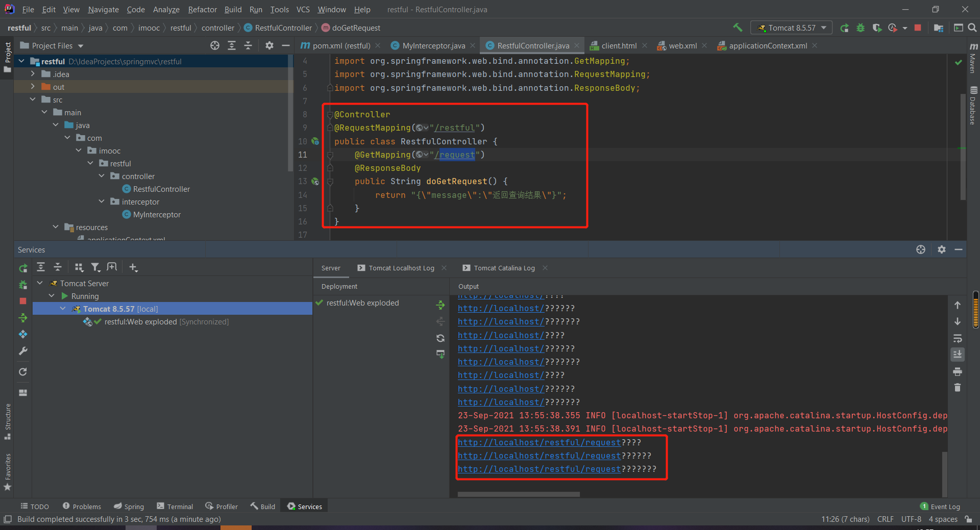Toggle scroll to end in Output
The height and width of the screenshot is (530, 980).
point(958,355)
